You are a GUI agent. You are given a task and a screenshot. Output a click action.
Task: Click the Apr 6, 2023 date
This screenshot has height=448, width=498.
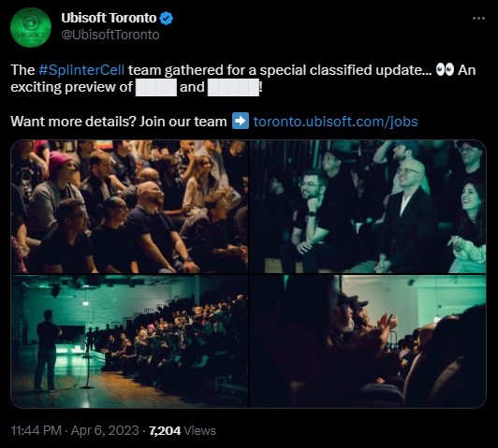(x=105, y=430)
